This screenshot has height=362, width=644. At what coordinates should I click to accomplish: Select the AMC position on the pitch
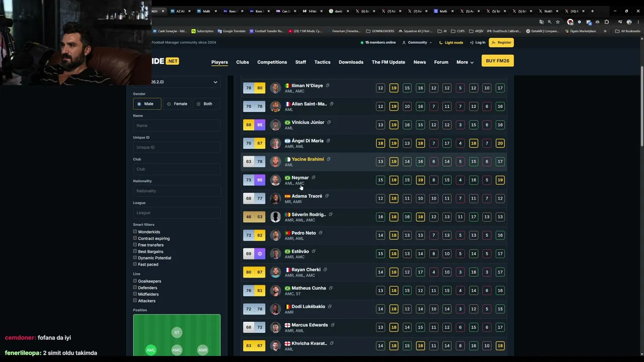coord(177,350)
